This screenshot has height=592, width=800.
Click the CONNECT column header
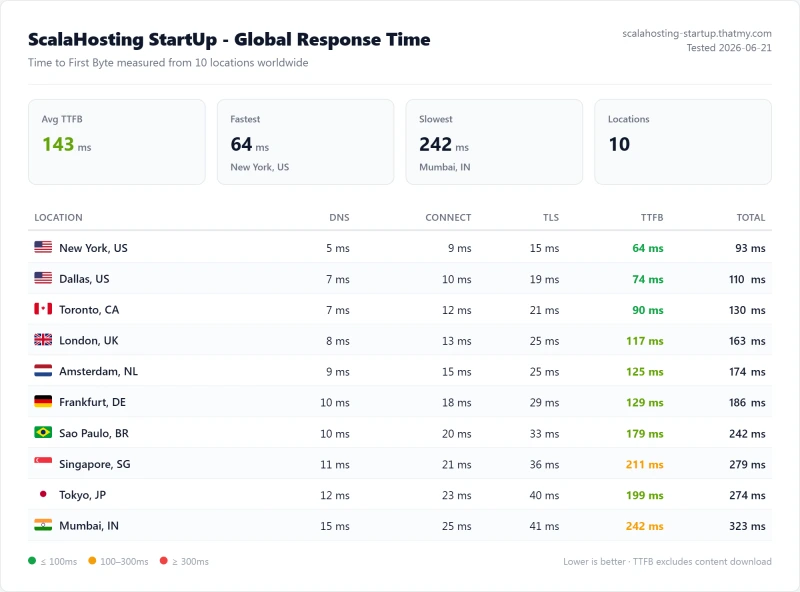[x=448, y=217]
